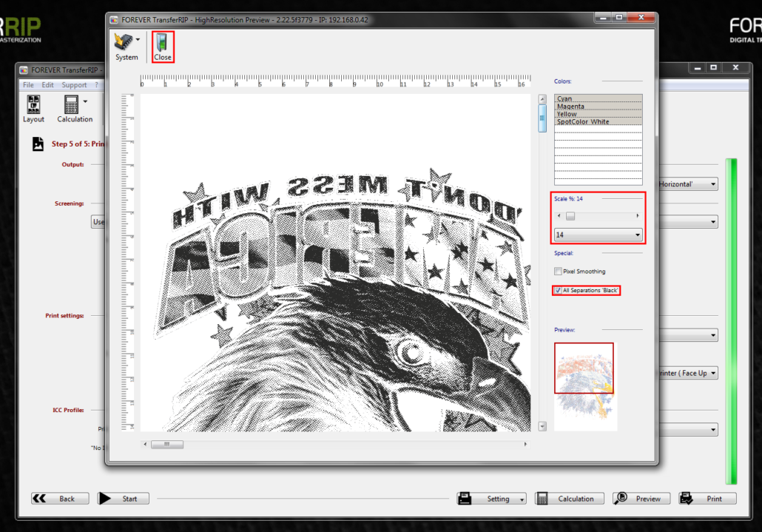Open the Setting button's dropdown arrow
This screenshot has width=762, height=532.
tap(522, 499)
